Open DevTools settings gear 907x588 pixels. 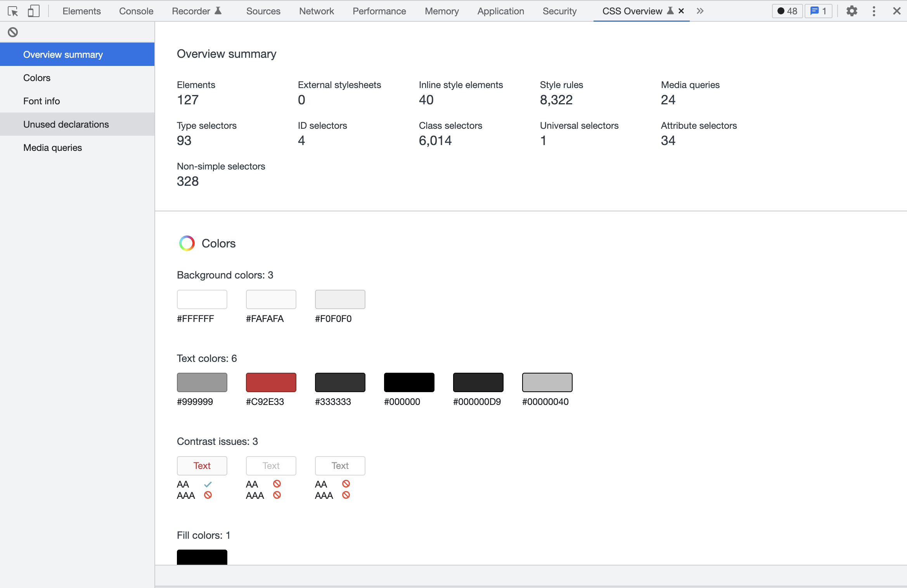(x=852, y=11)
